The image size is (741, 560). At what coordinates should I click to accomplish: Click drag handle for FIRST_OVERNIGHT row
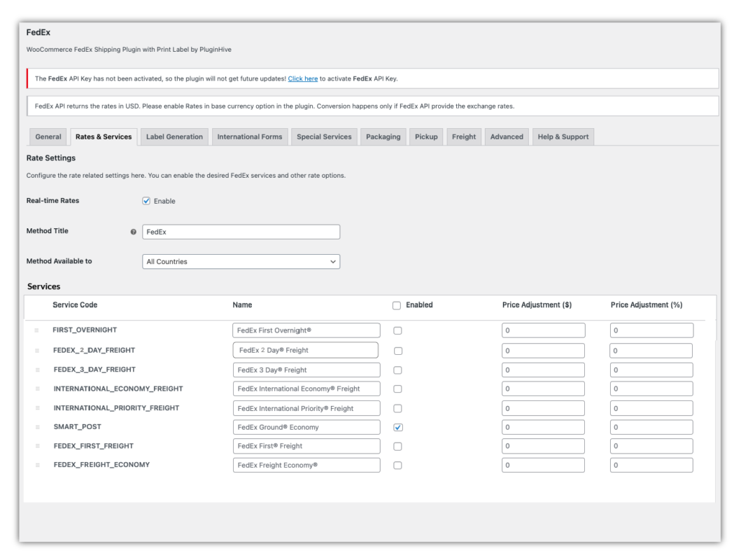click(37, 330)
